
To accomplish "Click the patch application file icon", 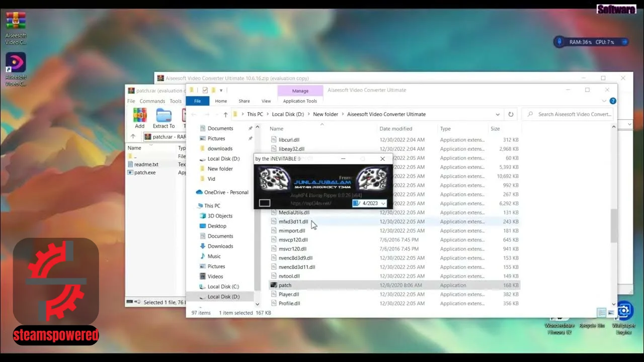I will [x=274, y=285].
